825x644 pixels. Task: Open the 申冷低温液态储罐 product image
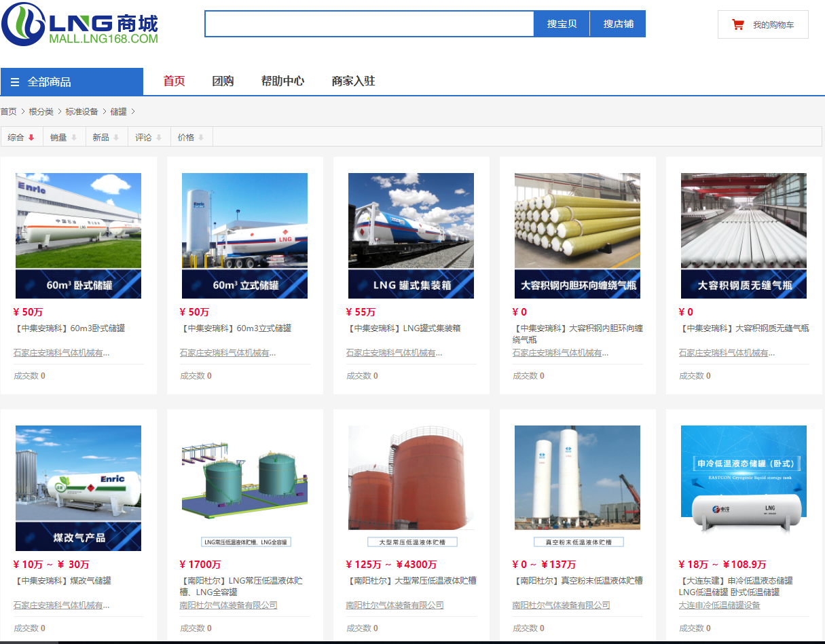[744, 488]
